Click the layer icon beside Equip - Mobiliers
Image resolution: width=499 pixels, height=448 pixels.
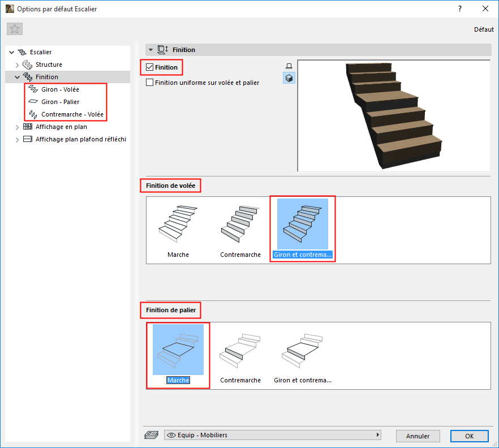(152, 435)
